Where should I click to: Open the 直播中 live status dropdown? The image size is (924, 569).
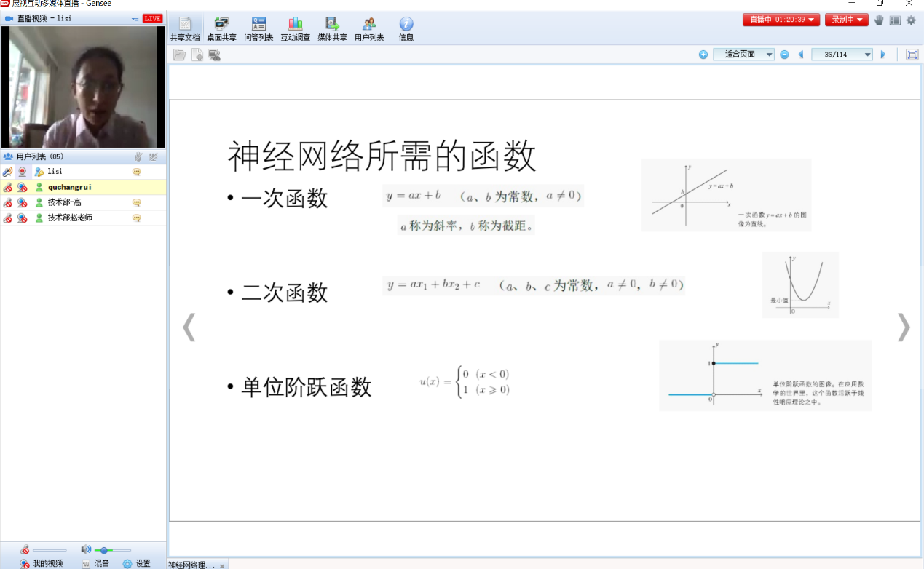[781, 20]
